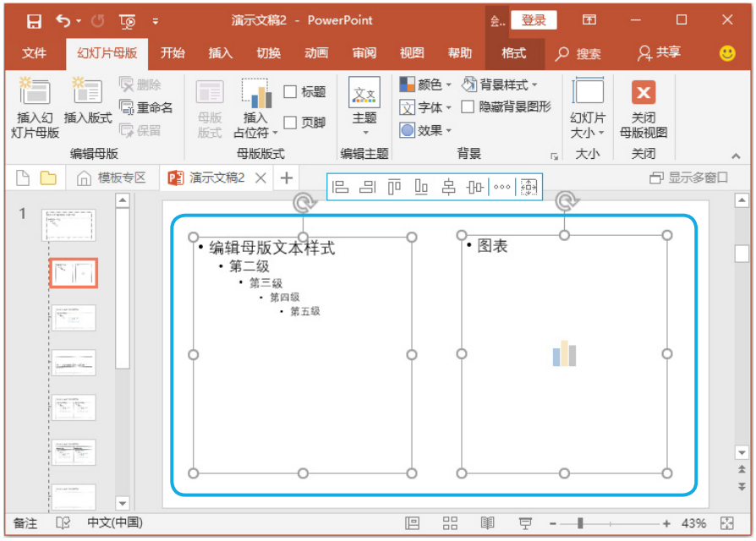Click the chart icon in right placeholder
Screen dimensions: 756x541
click(564, 354)
